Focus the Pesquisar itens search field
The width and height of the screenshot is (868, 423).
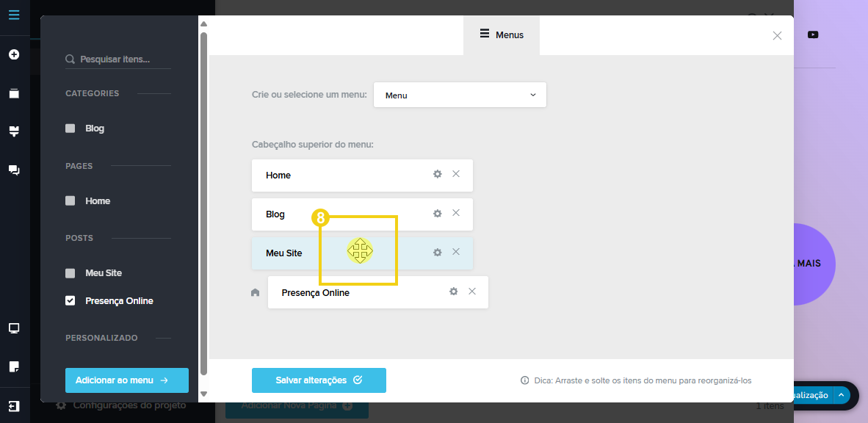[121, 59]
